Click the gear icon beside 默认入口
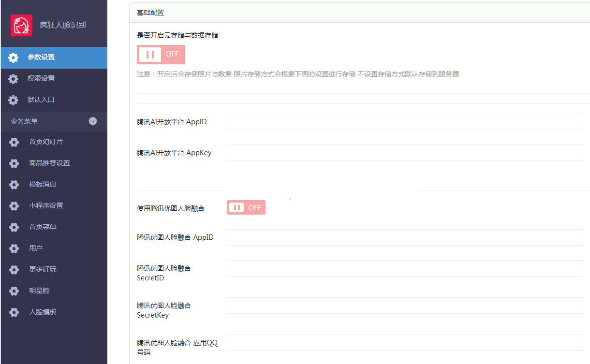590x364 pixels. pyautogui.click(x=14, y=100)
